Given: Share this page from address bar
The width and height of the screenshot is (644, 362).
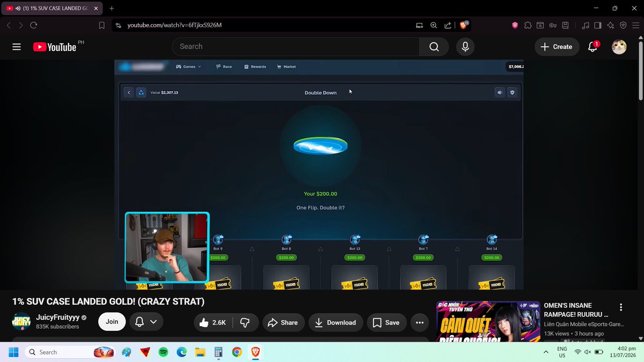Looking at the screenshot, I should 448,25.
